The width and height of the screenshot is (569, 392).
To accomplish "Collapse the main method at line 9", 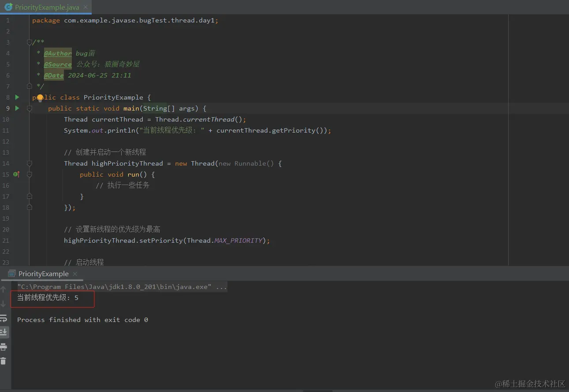I will 30,108.
